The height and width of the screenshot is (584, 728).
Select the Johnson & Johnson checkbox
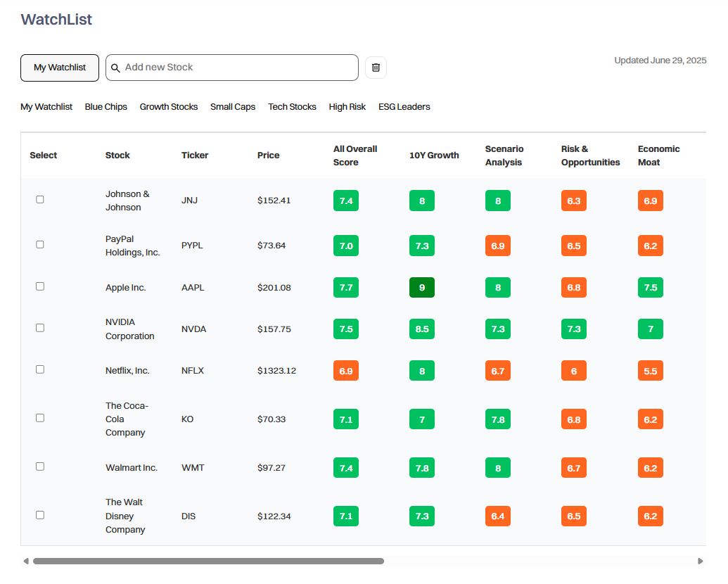(x=40, y=199)
